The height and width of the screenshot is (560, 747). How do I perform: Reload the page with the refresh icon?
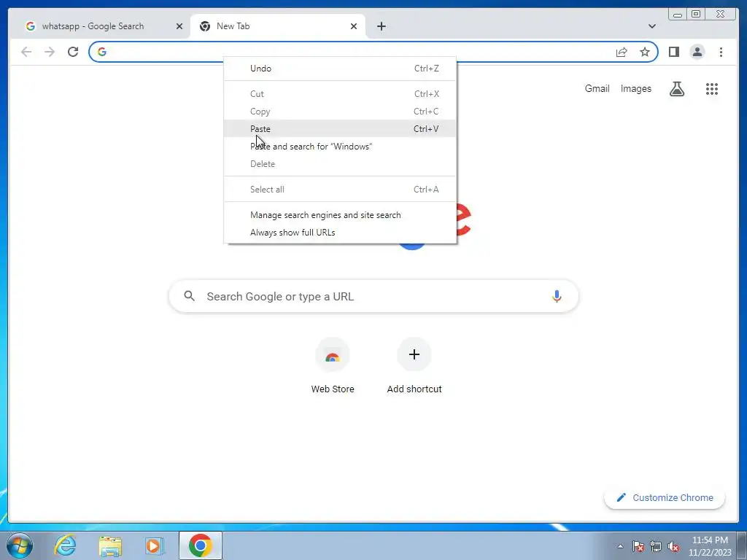click(73, 52)
